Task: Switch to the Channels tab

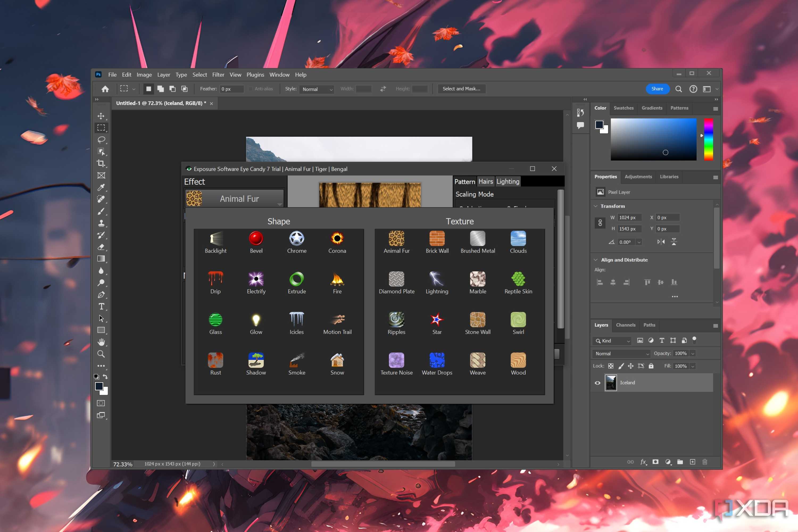Action: click(x=625, y=325)
